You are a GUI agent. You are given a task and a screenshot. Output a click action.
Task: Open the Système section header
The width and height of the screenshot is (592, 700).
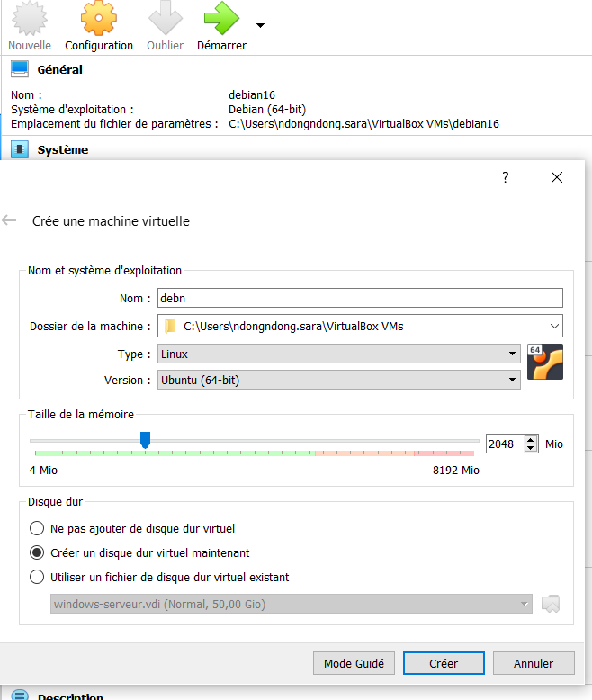[62, 150]
